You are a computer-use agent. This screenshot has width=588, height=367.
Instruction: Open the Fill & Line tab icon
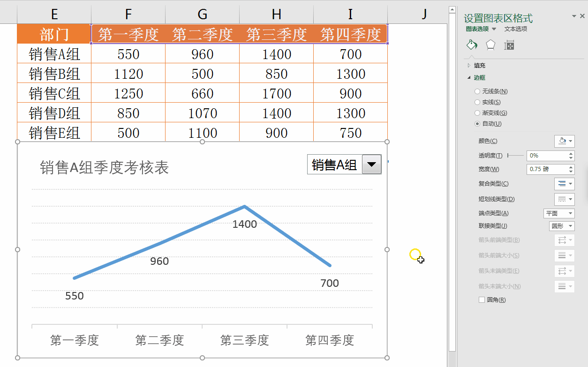point(472,45)
